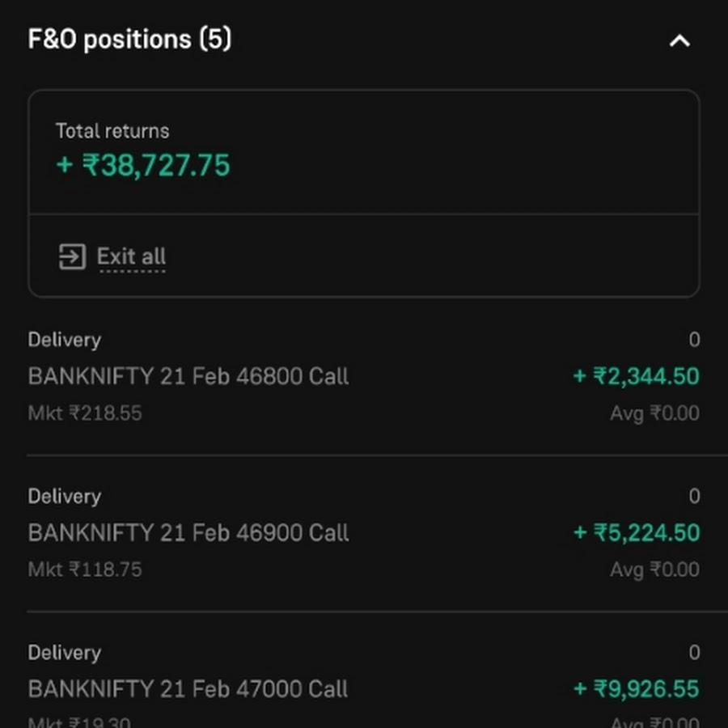The image size is (728, 728).
Task: Click Avg ₹0.00 under 46800 Call
Action: point(654,413)
